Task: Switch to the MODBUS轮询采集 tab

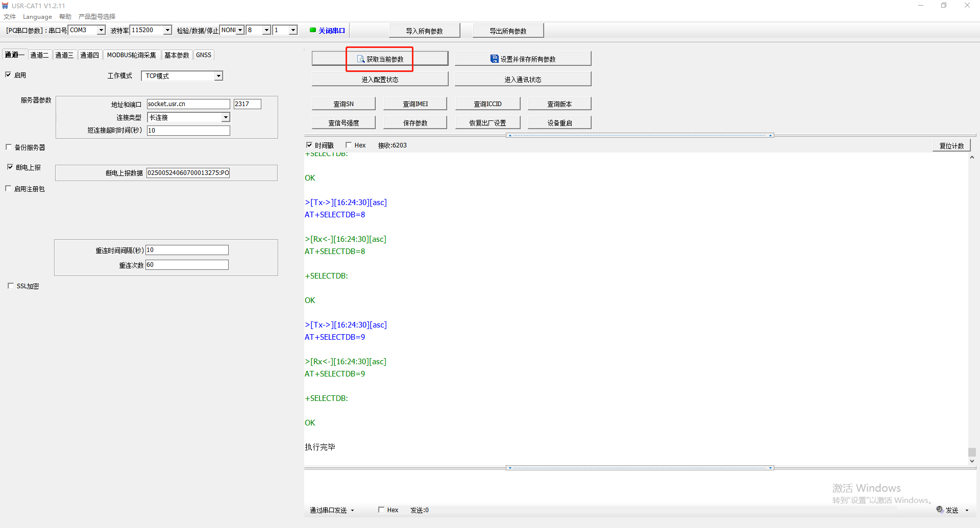Action: pos(131,55)
